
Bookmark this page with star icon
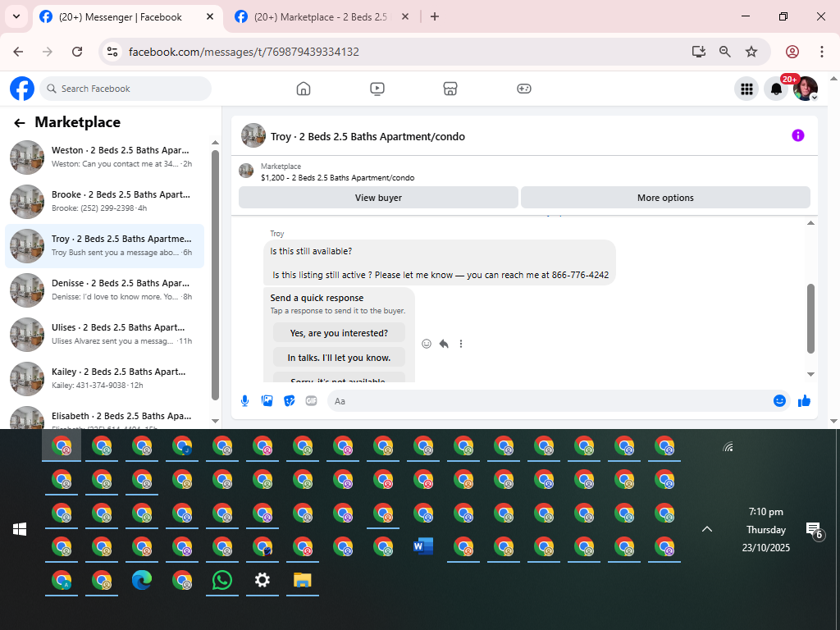pyautogui.click(x=751, y=52)
